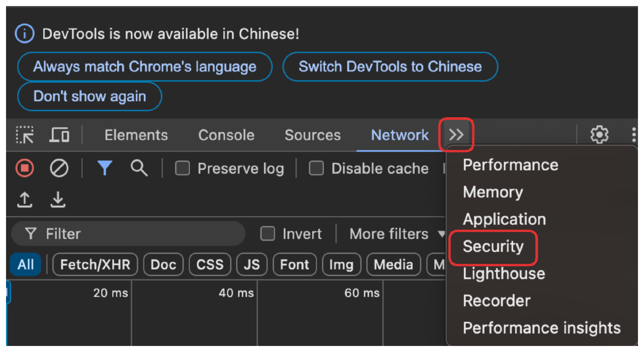Open the customize DevTools kebab menu

[634, 134]
